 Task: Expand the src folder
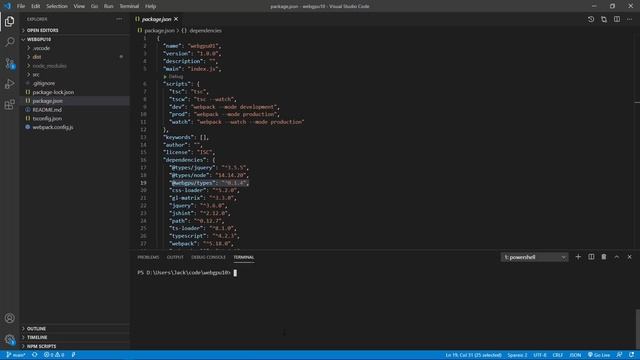coord(36,74)
